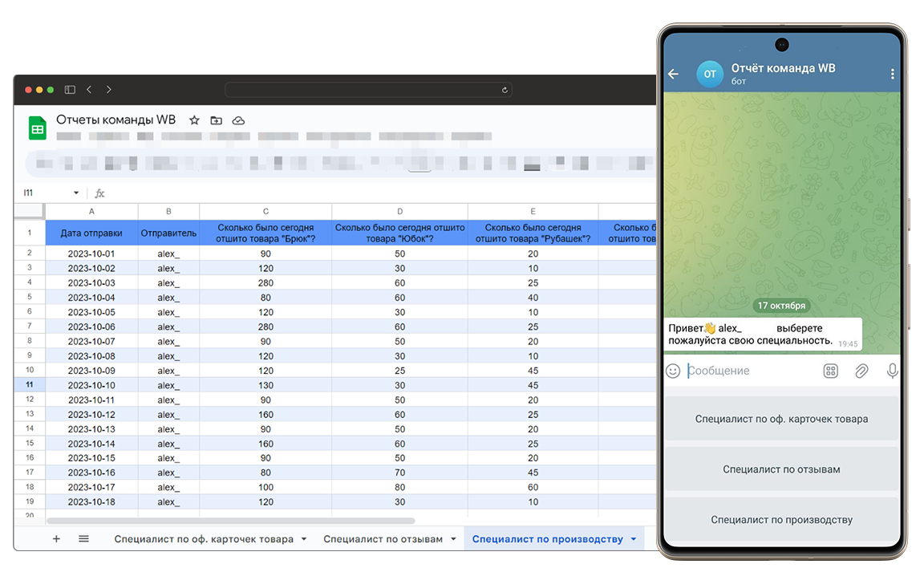
Task: Reload the page in the address bar
Action: tap(505, 90)
